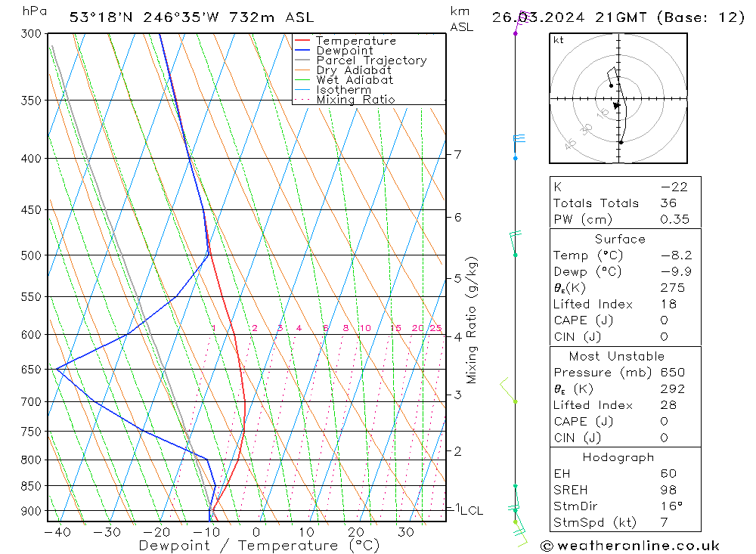Image resolution: width=756 pixels, height=554 pixels.
Task: Click the red Temperature line swatch in the legend
Action: coord(302,41)
